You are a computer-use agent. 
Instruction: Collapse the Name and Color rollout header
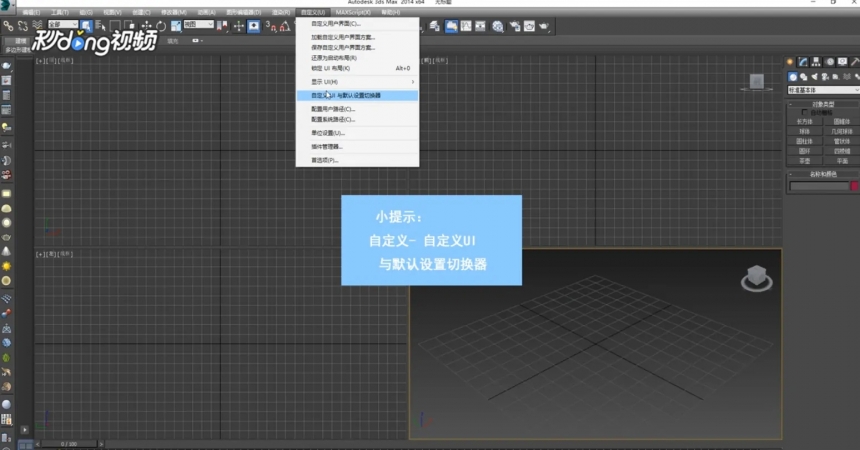coord(823,175)
